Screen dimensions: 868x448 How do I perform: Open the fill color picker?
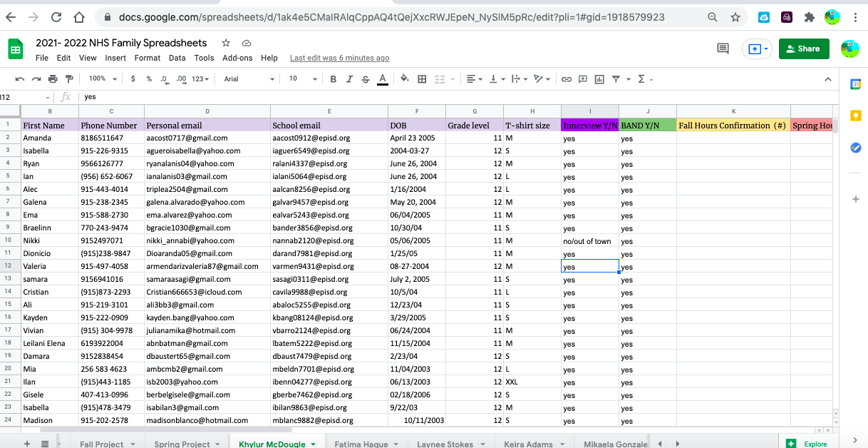pyautogui.click(x=405, y=79)
